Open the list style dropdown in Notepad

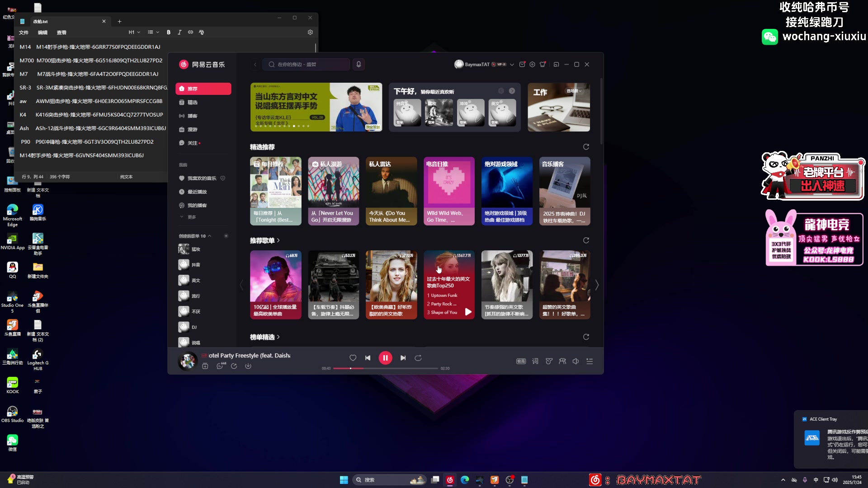(153, 33)
